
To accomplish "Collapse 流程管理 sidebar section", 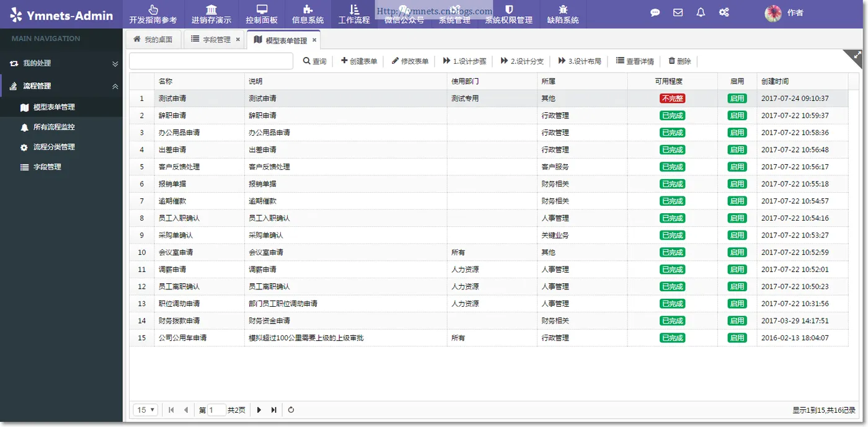I will tap(61, 86).
